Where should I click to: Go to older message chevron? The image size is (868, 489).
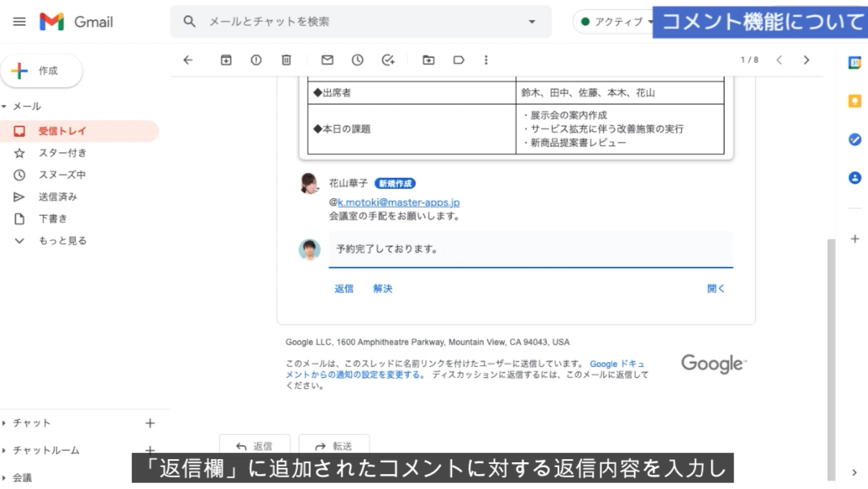(806, 60)
